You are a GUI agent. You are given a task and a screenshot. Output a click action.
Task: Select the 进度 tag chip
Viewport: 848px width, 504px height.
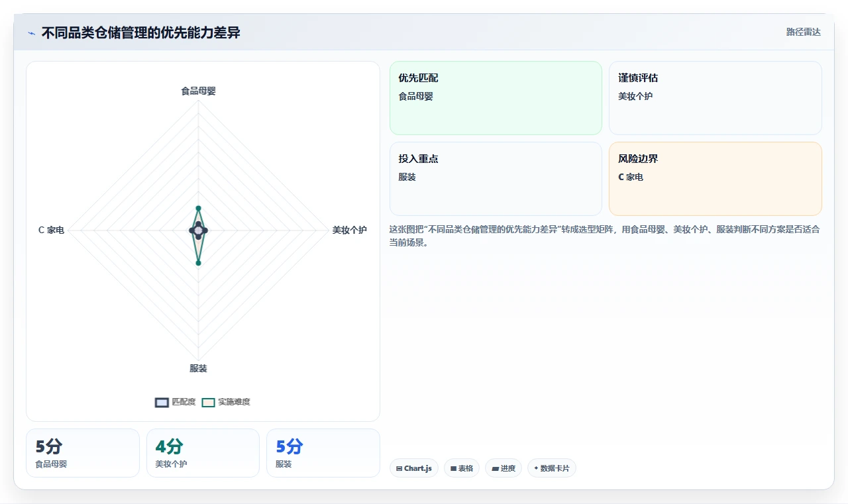click(x=503, y=468)
